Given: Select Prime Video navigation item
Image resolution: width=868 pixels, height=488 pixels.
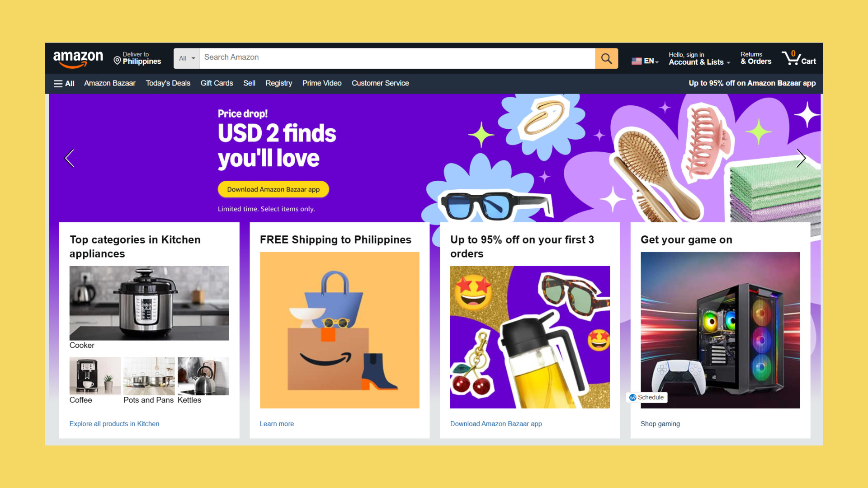Looking at the screenshot, I should (322, 83).
